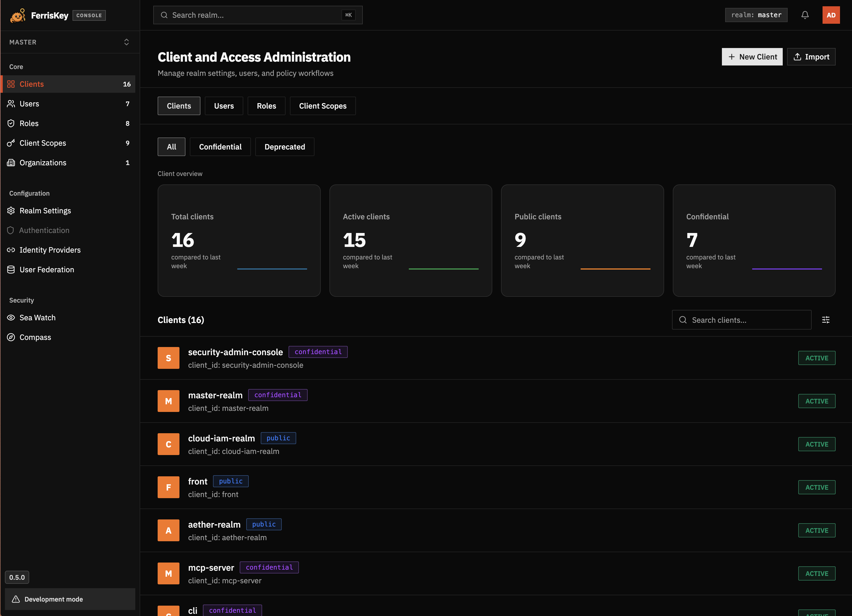Click the Confidential stats card

(x=754, y=241)
